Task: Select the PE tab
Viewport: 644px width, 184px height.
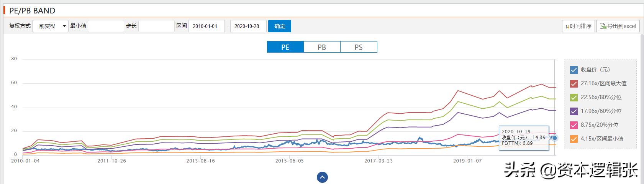Action: (x=285, y=47)
